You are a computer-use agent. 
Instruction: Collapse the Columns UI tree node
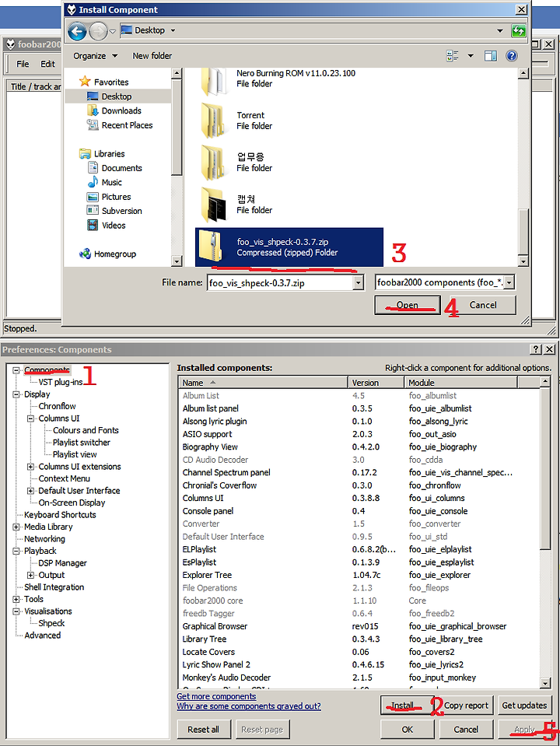30,419
